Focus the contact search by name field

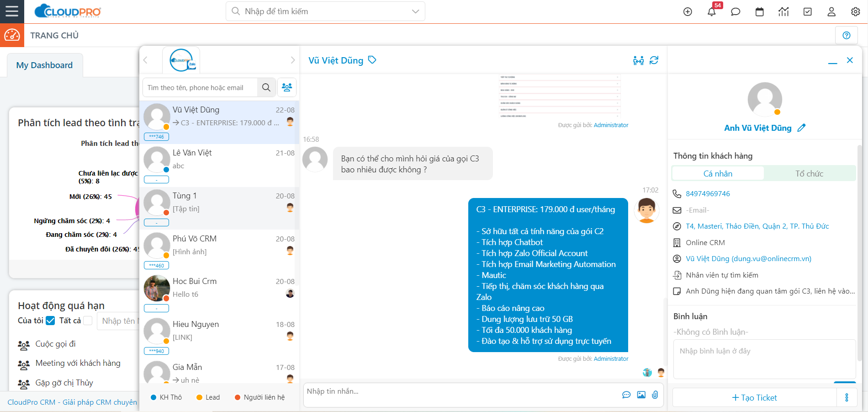click(x=200, y=87)
